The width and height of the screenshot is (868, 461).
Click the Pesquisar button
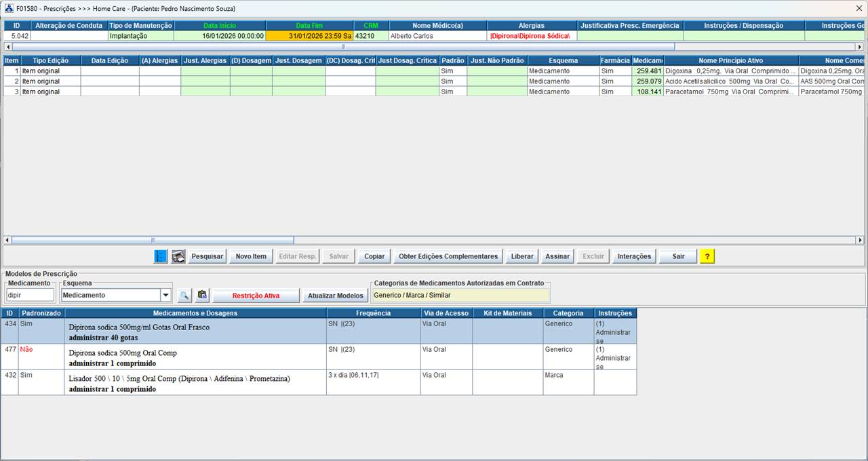(x=207, y=256)
